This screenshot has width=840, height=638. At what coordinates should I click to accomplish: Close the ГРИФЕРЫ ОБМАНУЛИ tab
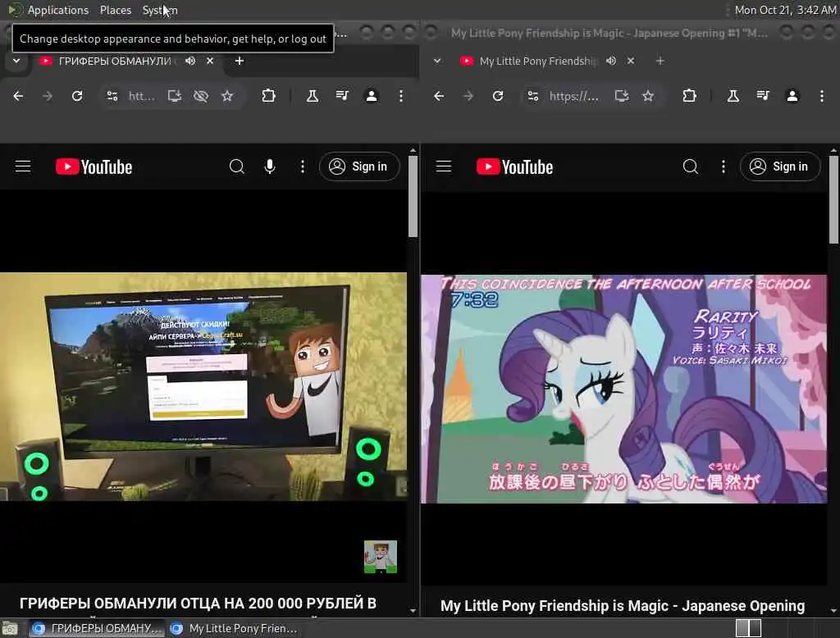tap(210, 61)
